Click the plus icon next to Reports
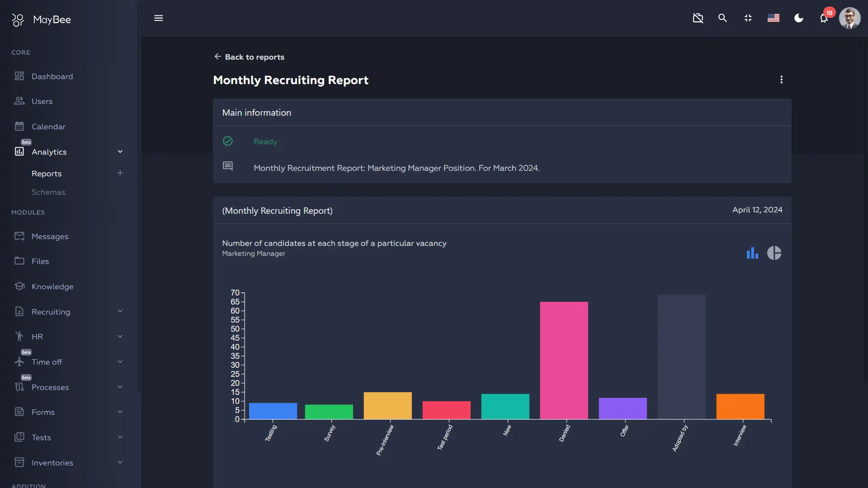 (120, 173)
